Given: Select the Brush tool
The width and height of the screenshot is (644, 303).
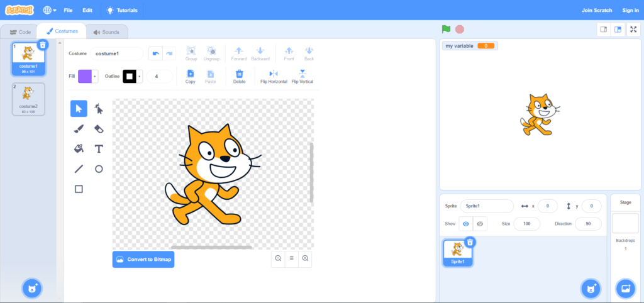Looking at the screenshot, I should (79, 129).
